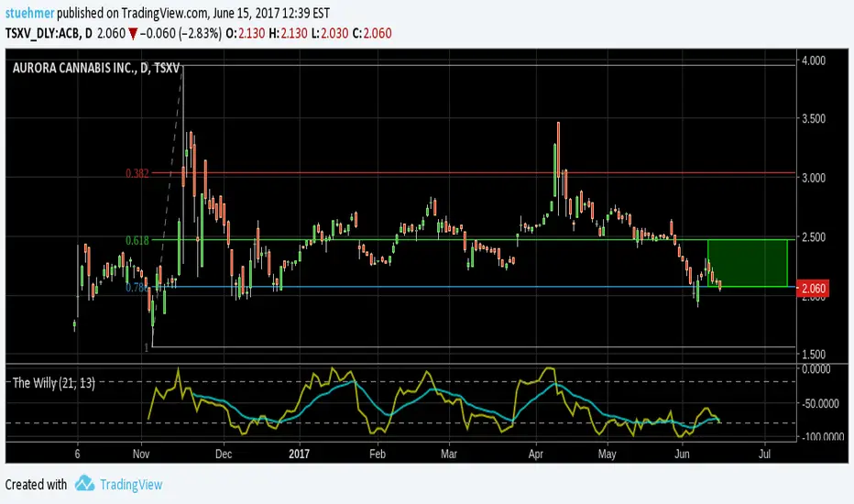Click the red down-triangle change indicator
Viewport: 854px width, 504px height.
(133, 34)
